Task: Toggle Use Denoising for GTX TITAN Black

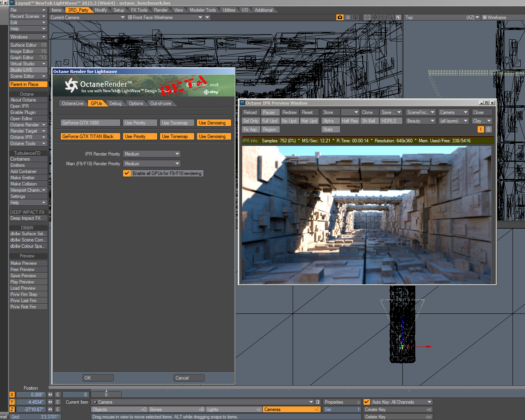Action: point(214,136)
